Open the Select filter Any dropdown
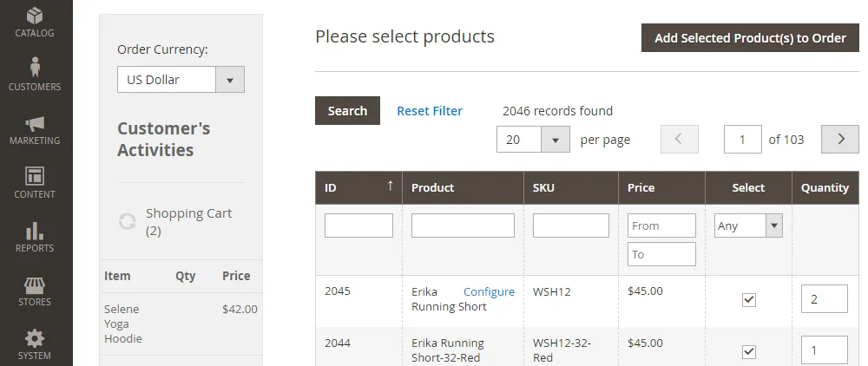Viewport: 868px width, 366px height. [x=748, y=225]
